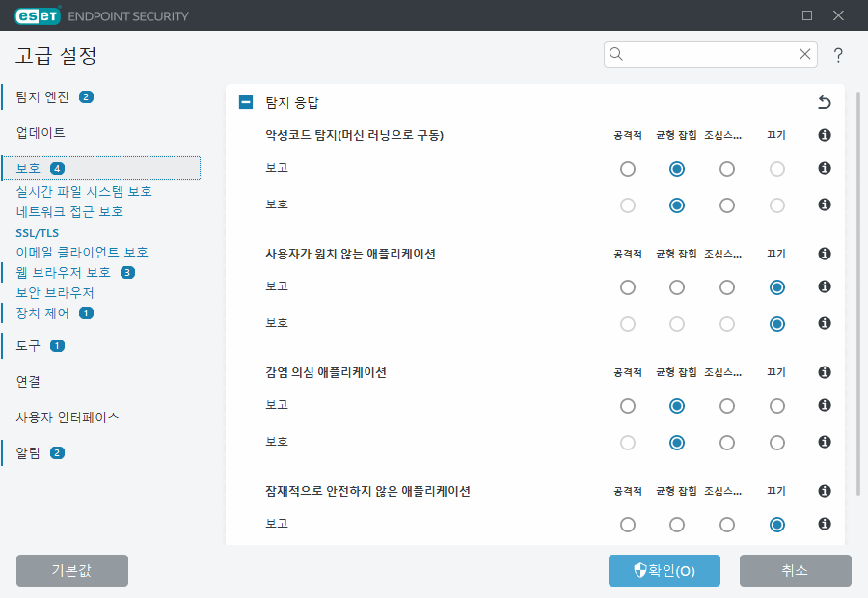
Task: Click the 기본값 button
Action: [x=71, y=571]
